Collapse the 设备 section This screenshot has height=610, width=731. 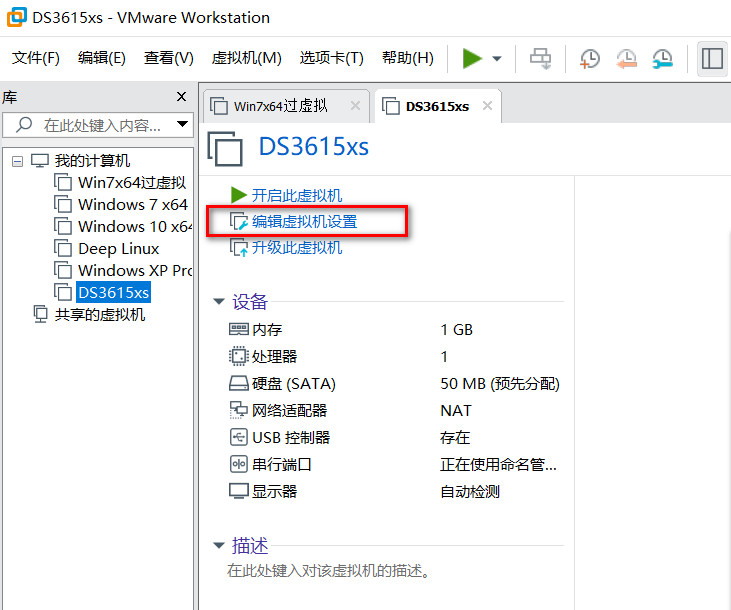[219, 302]
